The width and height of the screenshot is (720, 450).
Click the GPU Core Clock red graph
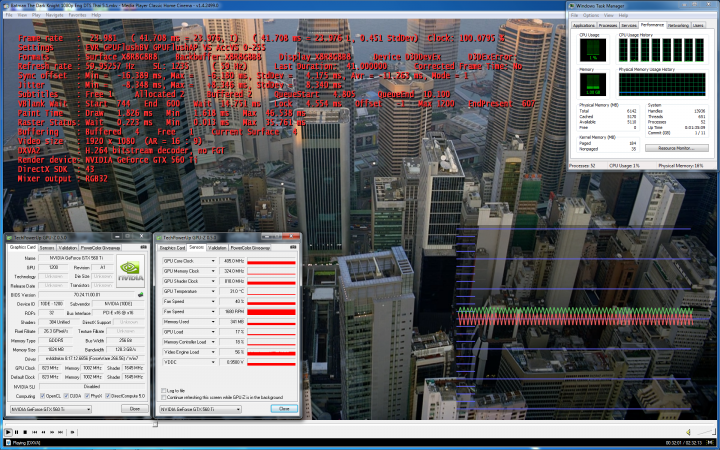click(x=271, y=261)
